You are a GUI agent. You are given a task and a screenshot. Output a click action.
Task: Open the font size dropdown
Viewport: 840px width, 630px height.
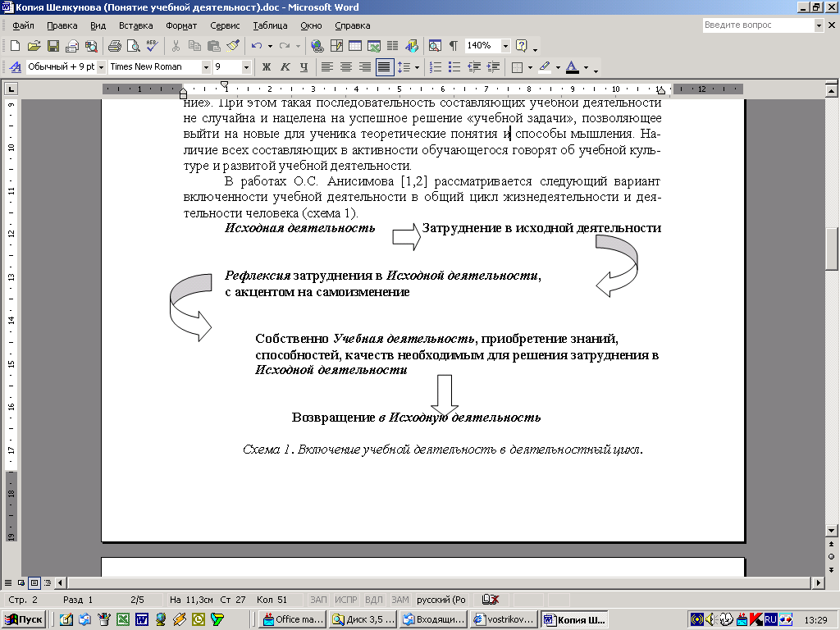point(246,67)
